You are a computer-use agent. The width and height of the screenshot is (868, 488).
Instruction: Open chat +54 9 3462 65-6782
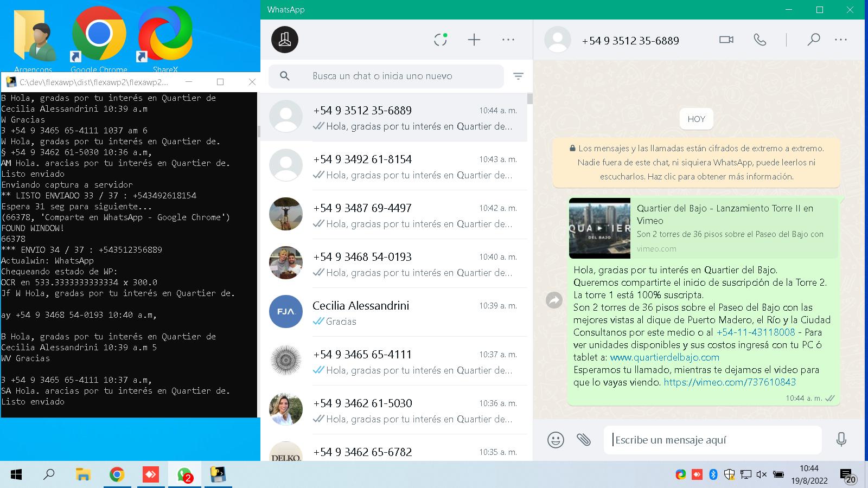(x=394, y=448)
